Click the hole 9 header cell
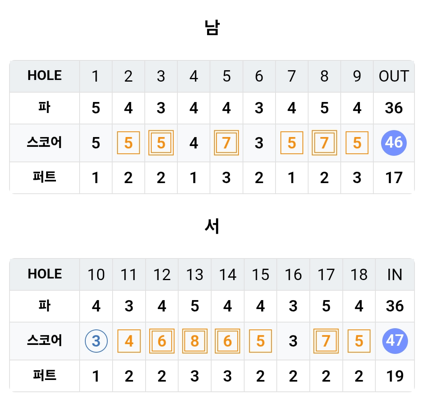 (x=357, y=76)
